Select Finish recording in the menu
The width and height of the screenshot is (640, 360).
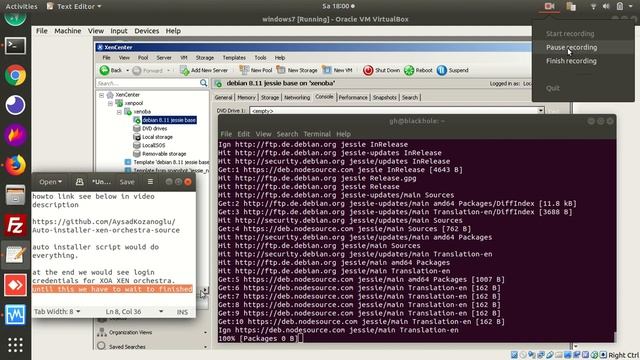[571, 61]
